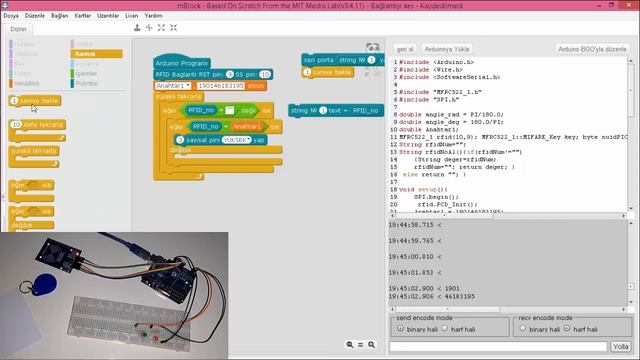Click the 'string Nº 1 text = RFID_no' block
Image resolution: width=640 pixels, height=360 pixels.
[x=336, y=110]
